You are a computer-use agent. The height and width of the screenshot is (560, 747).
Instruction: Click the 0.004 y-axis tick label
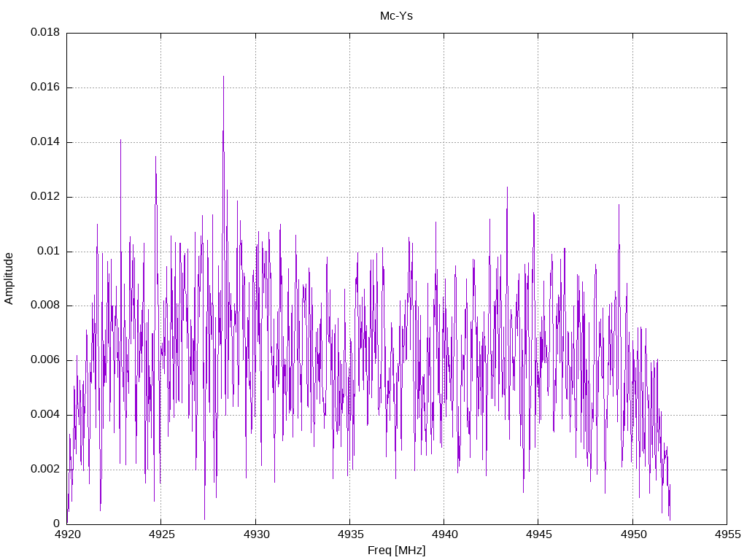(45, 414)
